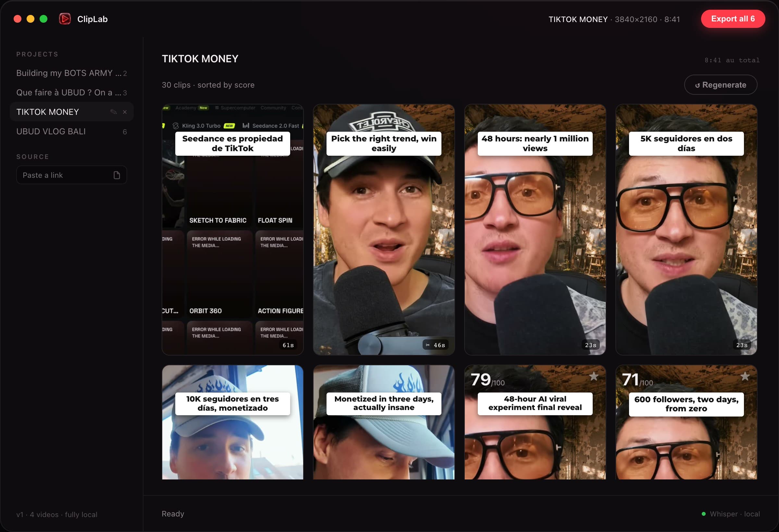Click the 'Ready' status text

(173, 514)
